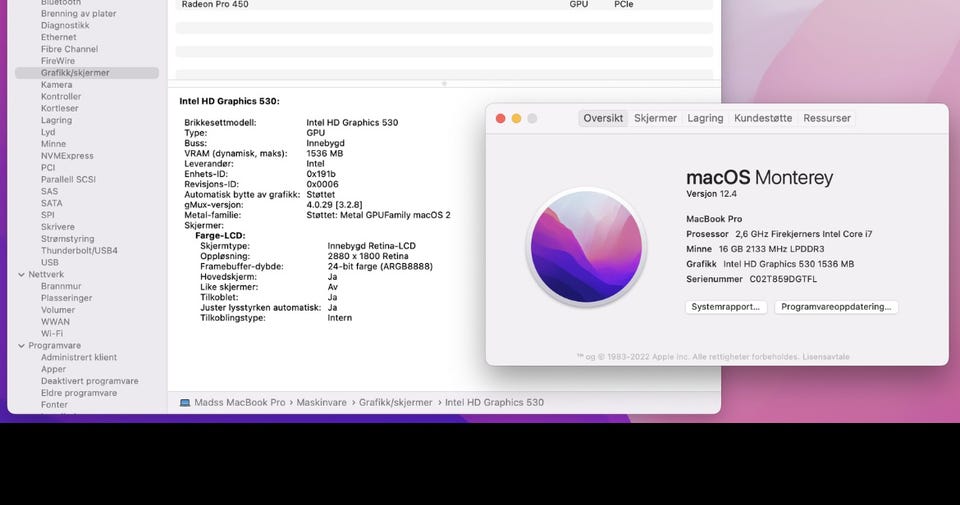
Task: Choose Wi-Fi under Nettverk
Action: click(52, 333)
